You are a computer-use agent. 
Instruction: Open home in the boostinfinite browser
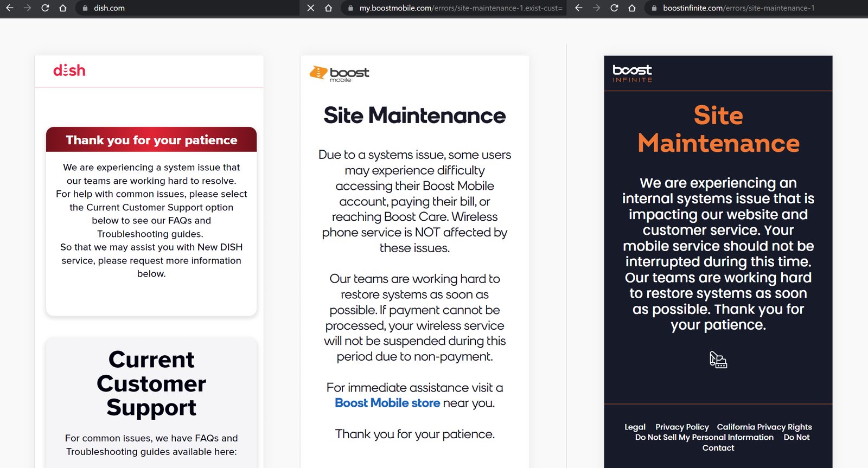coord(632,8)
